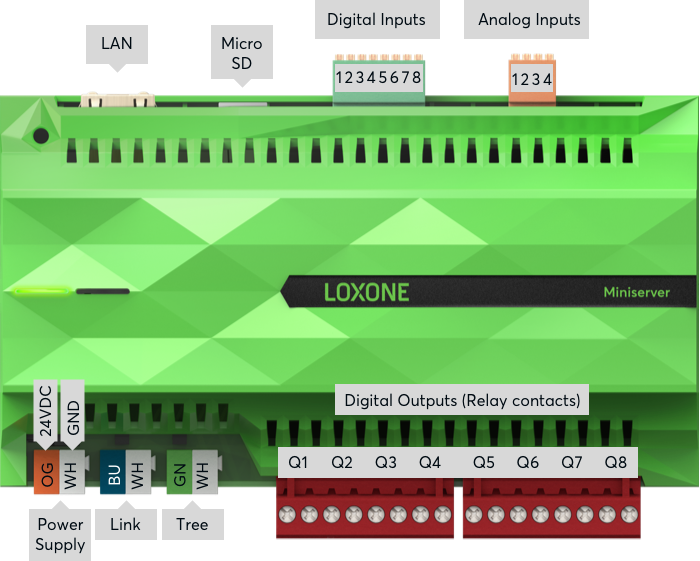This screenshot has height=561, width=700.
Task: Click the LOXONE logo
Action: (367, 293)
